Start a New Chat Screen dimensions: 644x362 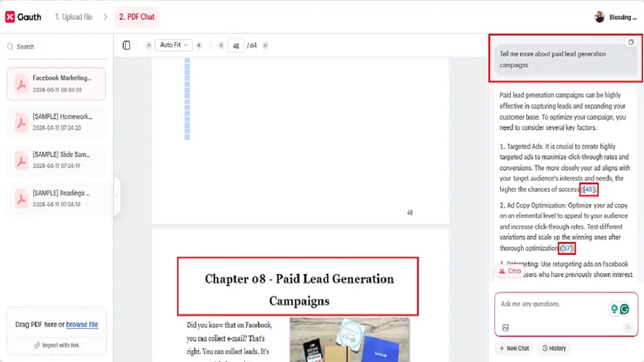514,348
